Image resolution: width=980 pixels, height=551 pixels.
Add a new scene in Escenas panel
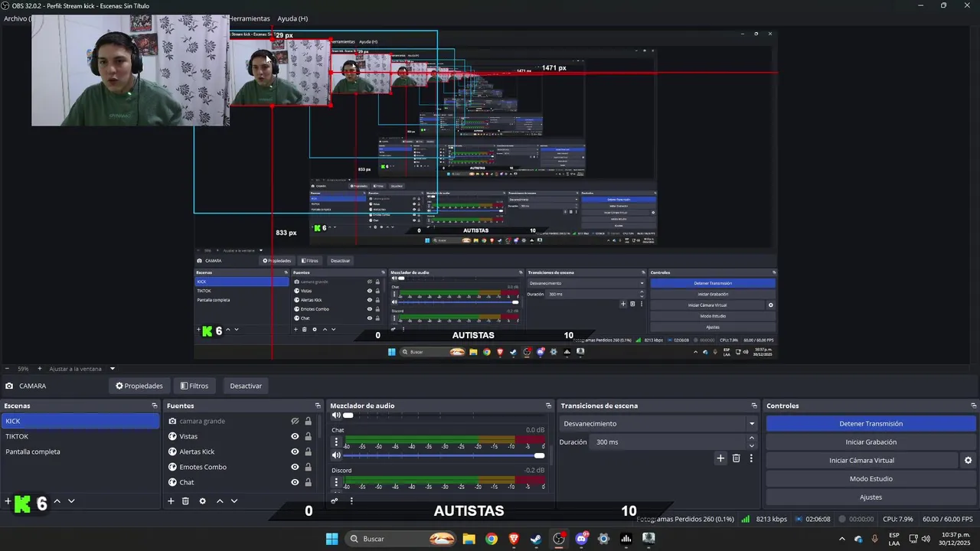point(8,501)
